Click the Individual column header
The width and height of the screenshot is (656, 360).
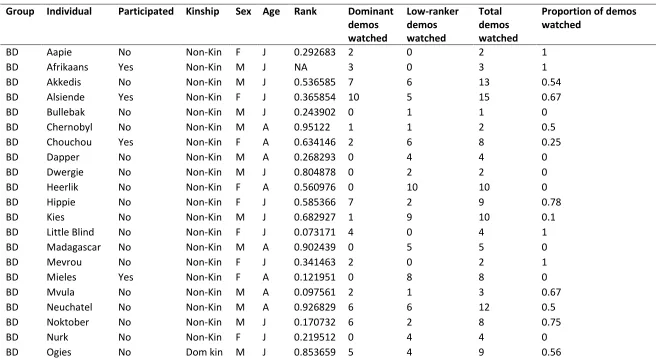pos(69,11)
